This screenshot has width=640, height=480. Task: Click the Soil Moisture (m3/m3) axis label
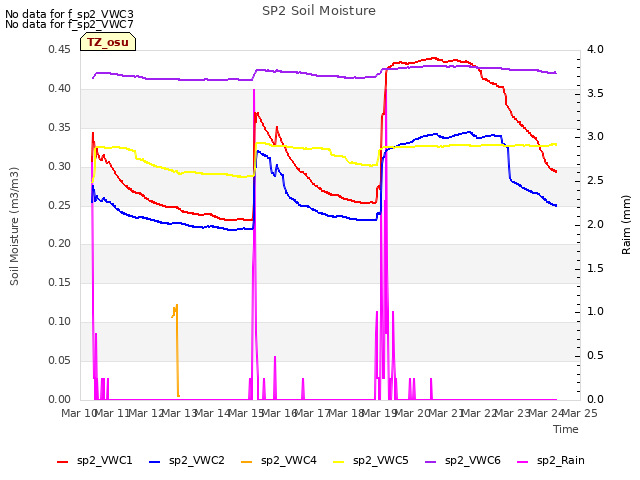[14, 226]
